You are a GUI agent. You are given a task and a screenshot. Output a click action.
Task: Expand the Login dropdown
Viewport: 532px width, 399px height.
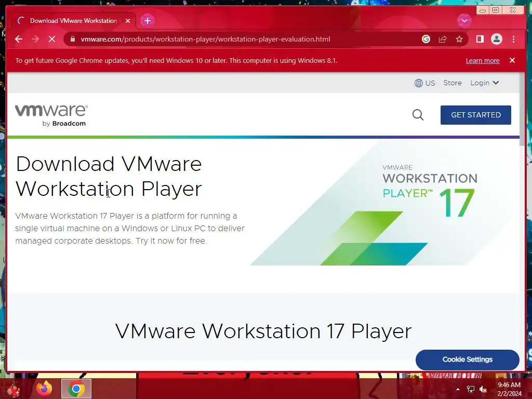[x=485, y=83]
